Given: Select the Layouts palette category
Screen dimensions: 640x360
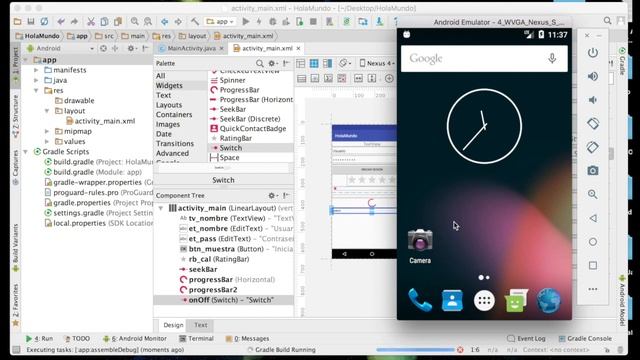Looking at the screenshot, I should (x=169, y=105).
